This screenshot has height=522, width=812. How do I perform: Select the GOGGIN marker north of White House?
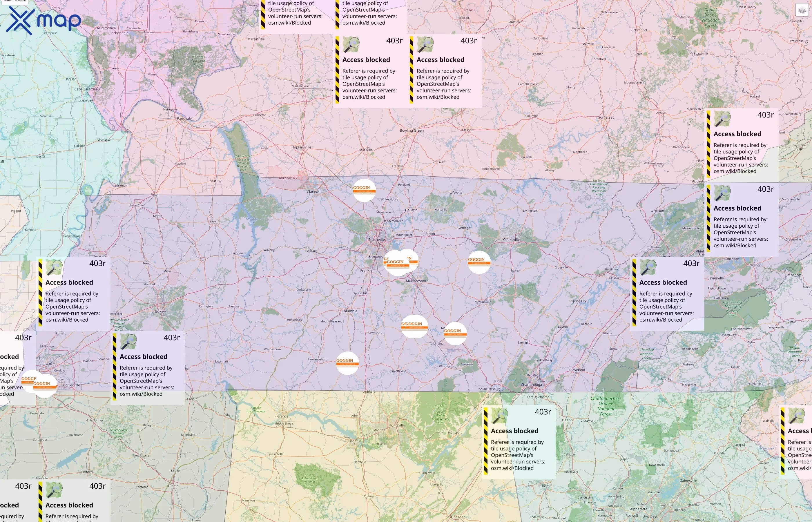(x=364, y=190)
